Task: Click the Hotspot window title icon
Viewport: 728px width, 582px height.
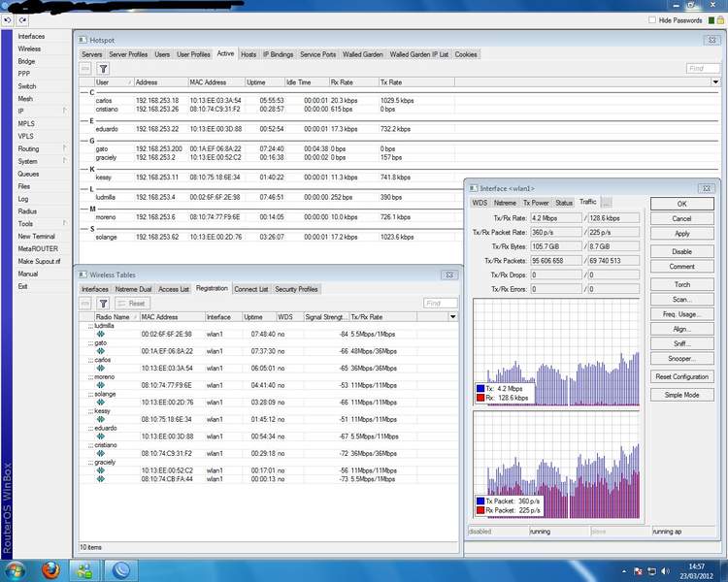Action: coord(83,40)
